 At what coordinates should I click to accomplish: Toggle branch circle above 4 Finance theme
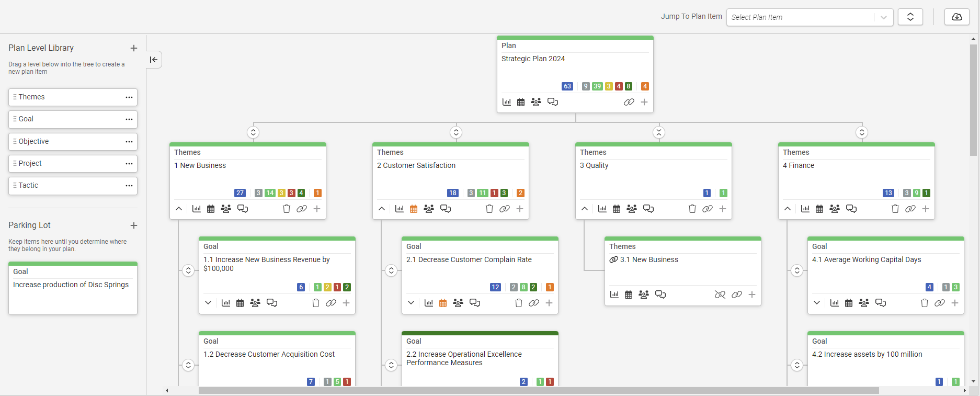tap(862, 132)
